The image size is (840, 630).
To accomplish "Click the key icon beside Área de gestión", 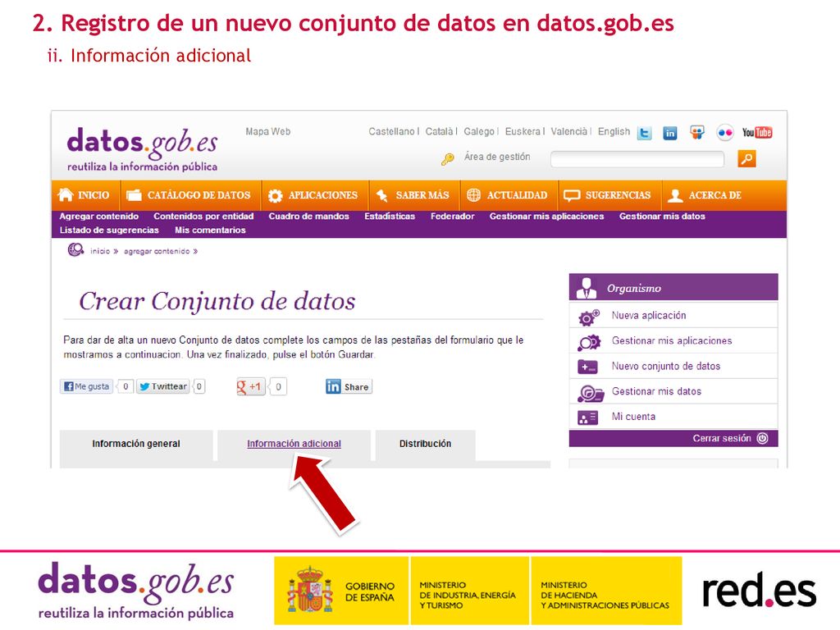I will click(447, 158).
